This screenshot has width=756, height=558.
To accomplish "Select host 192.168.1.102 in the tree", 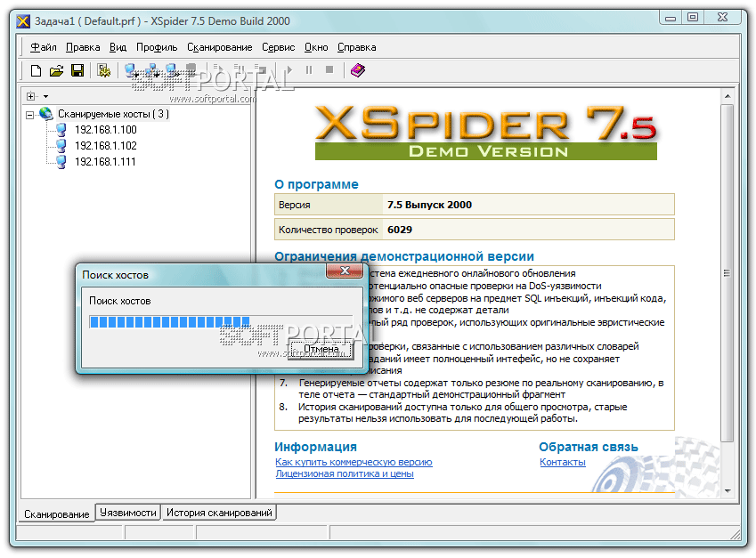I will click(x=106, y=146).
